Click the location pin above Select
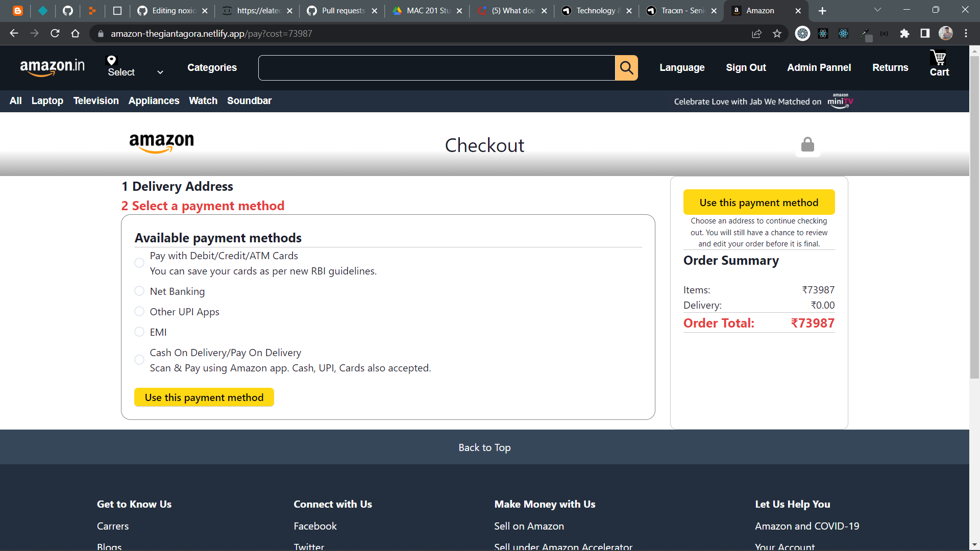980x551 pixels. click(111, 61)
